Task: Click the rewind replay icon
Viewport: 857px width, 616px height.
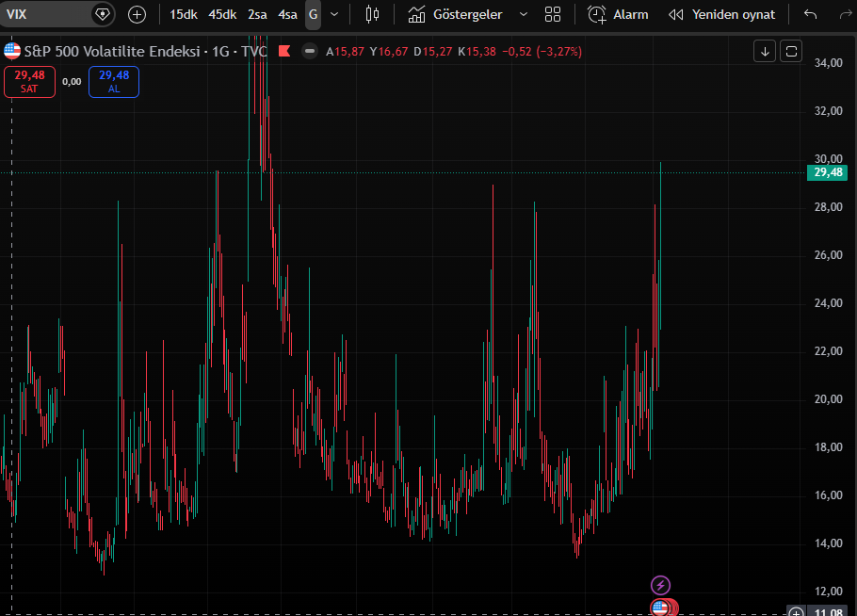Action: [676, 15]
